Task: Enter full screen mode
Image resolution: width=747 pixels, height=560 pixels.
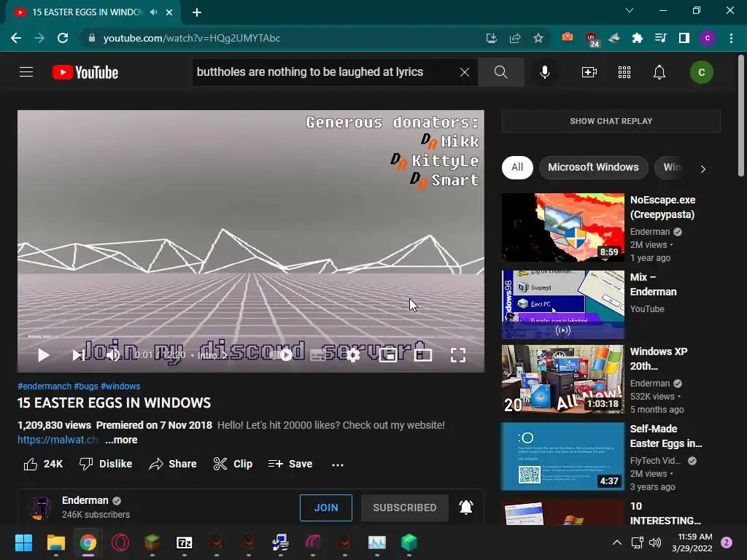Action: tap(458, 355)
